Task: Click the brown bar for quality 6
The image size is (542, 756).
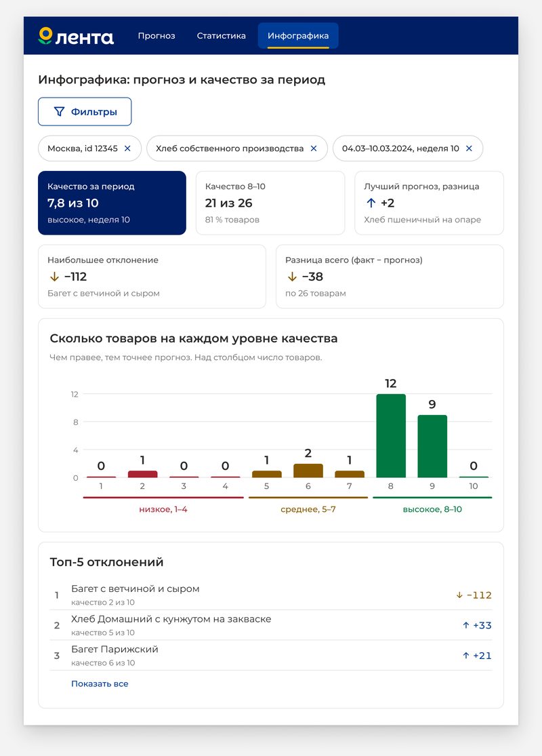Action: click(x=308, y=471)
